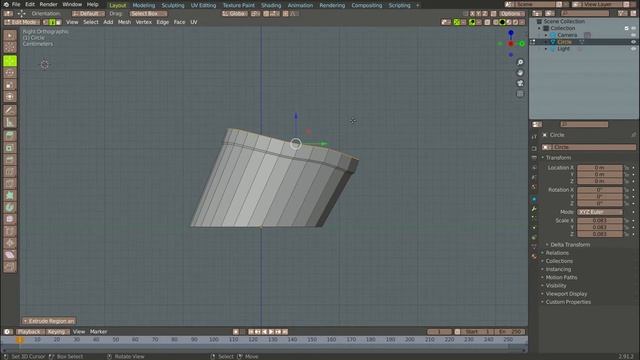Enable vertex select mode
Screen dimensions: 640x360
[x=46, y=22]
